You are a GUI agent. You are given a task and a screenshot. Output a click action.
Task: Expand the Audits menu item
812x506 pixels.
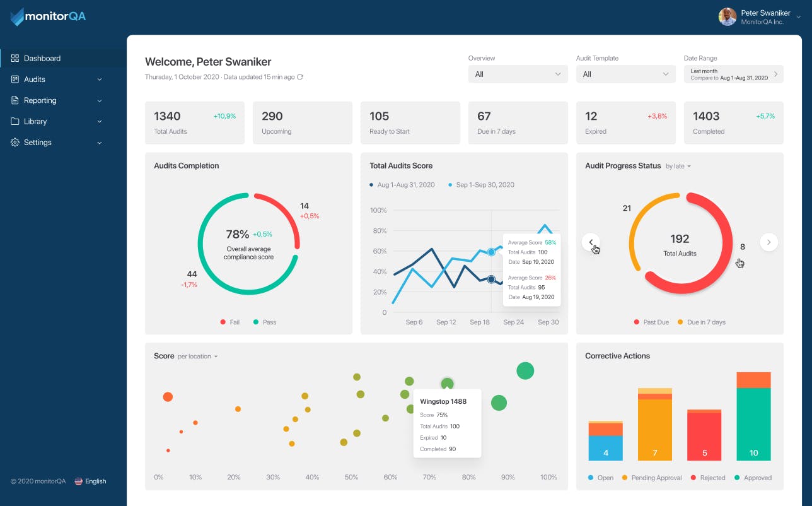[99, 79]
